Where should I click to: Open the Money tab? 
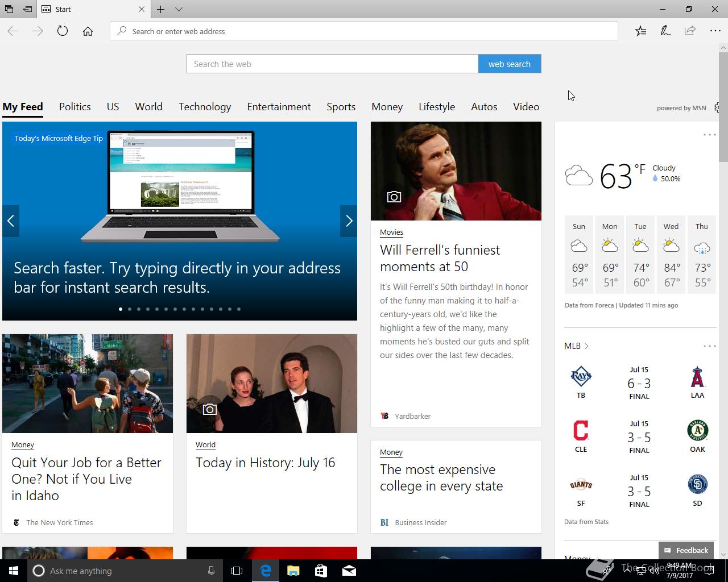(387, 107)
